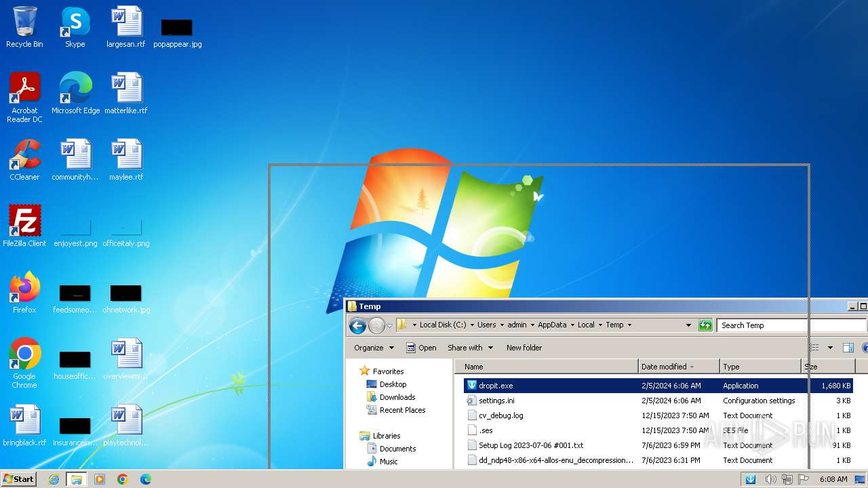Screen dimensions: 868x488
Task: Expand the Users breadcrumb arrow
Action: pos(501,325)
